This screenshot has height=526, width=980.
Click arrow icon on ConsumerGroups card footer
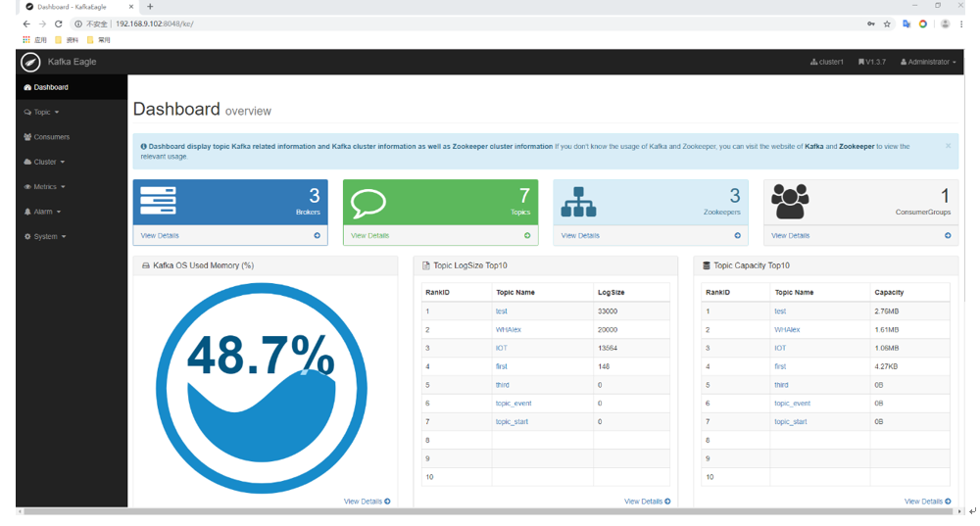[x=948, y=235]
